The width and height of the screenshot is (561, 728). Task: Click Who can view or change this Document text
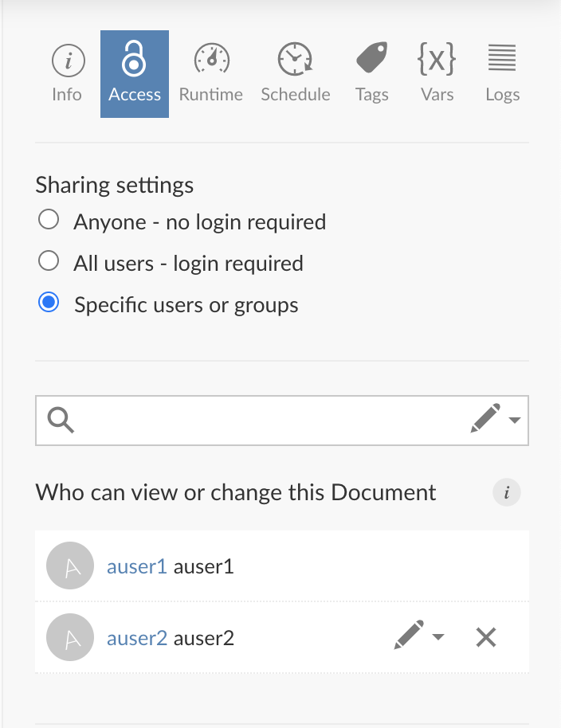tap(236, 492)
